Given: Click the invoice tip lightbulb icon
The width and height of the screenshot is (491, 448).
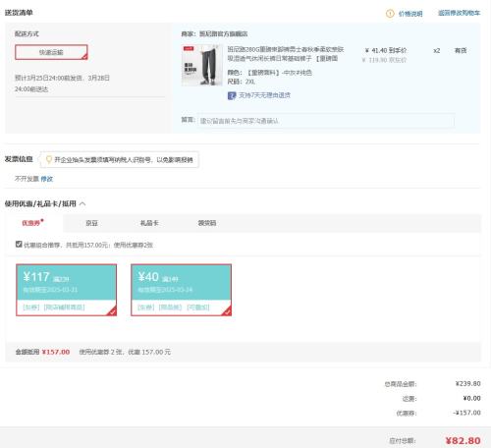Looking at the screenshot, I should tap(49, 159).
